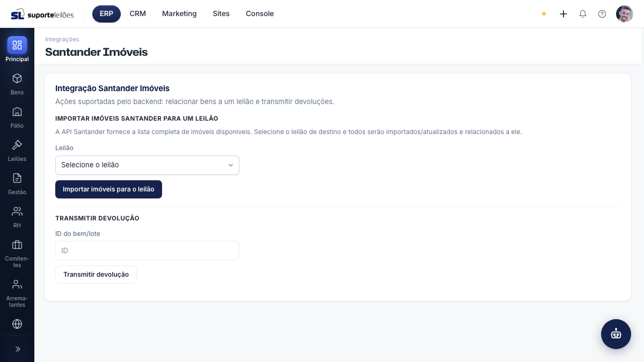Image resolution: width=644 pixels, height=362 pixels.
Task: Click the Leilão field label
Action: [64, 148]
